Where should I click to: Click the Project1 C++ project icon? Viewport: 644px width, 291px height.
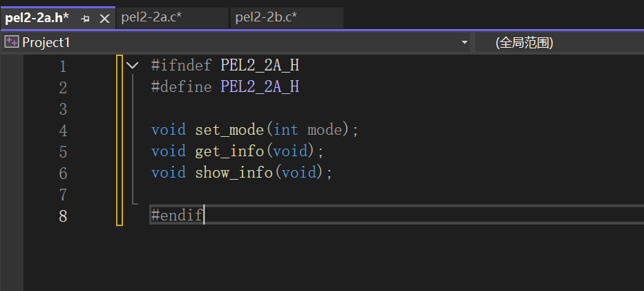[11, 42]
